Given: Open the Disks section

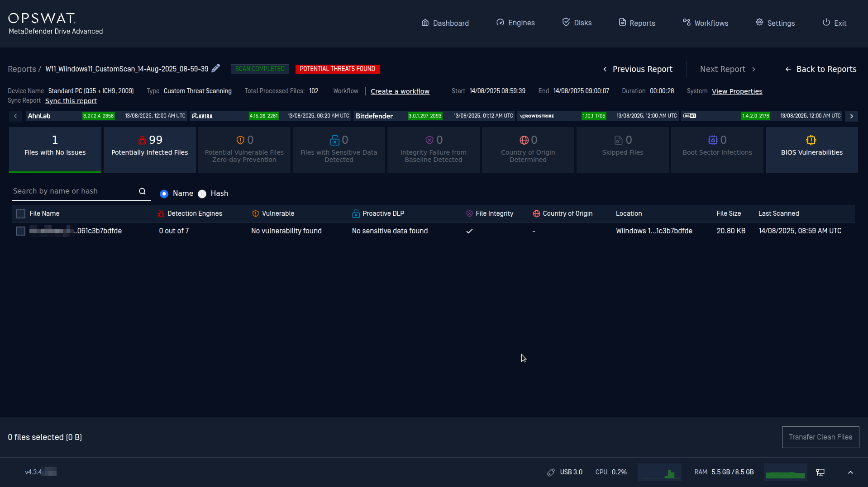Looking at the screenshot, I should [x=577, y=23].
